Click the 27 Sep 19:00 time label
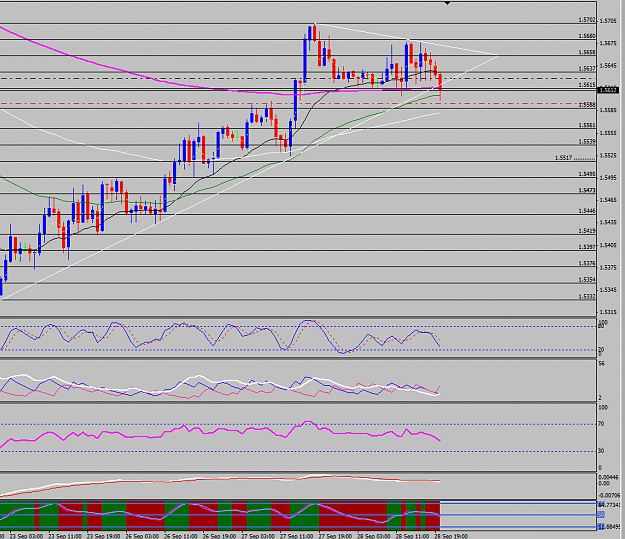Screen dimensions: 625x539 click(x=336, y=536)
